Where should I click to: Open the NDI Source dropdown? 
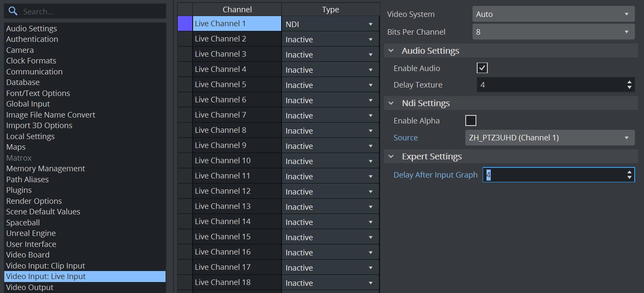(550, 138)
